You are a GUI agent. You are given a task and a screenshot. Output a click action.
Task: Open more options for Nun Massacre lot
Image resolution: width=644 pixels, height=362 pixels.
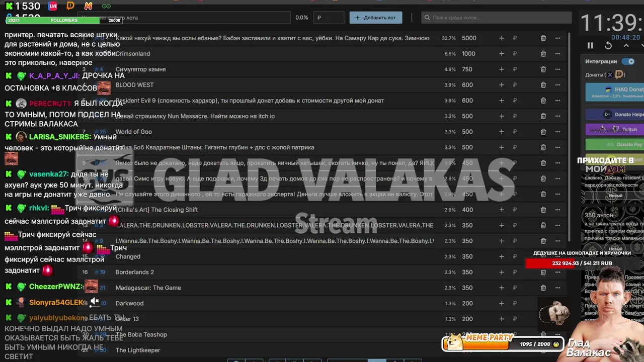point(557,116)
